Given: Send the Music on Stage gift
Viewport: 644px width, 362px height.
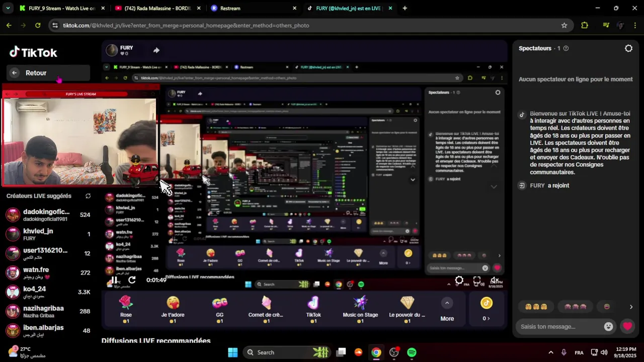Looking at the screenshot, I should (x=360, y=308).
